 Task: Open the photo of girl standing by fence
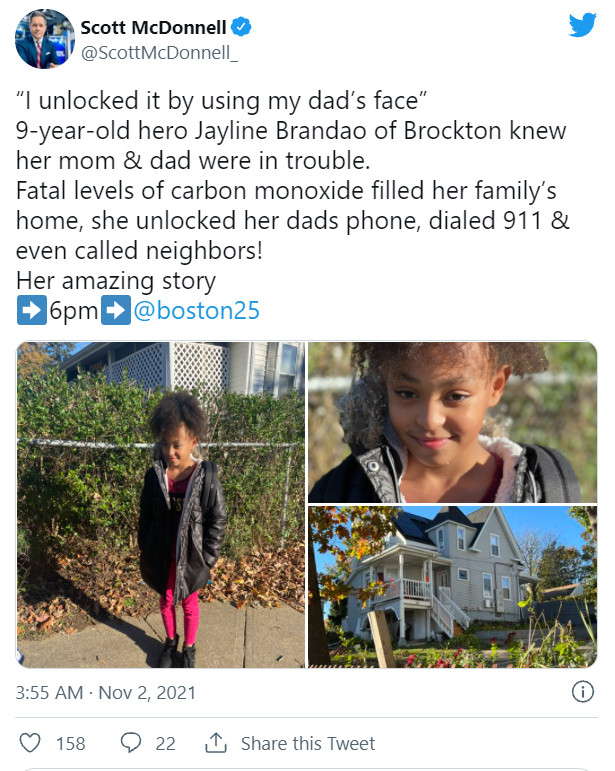point(161,505)
